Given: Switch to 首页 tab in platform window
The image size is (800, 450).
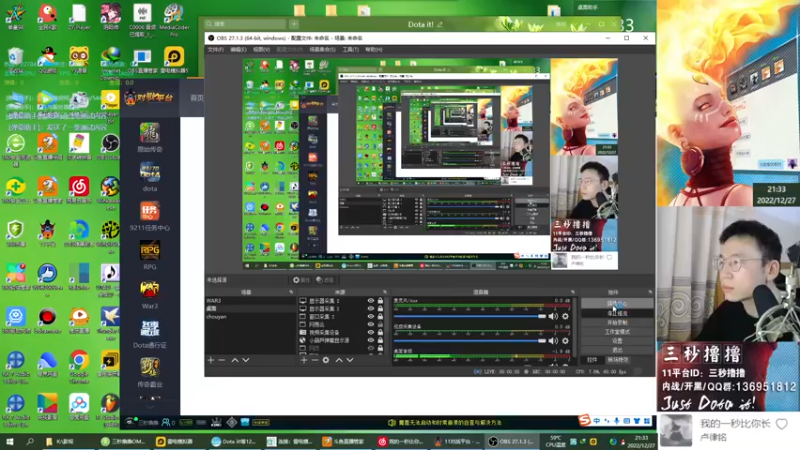Looking at the screenshot, I should tap(197, 98).
